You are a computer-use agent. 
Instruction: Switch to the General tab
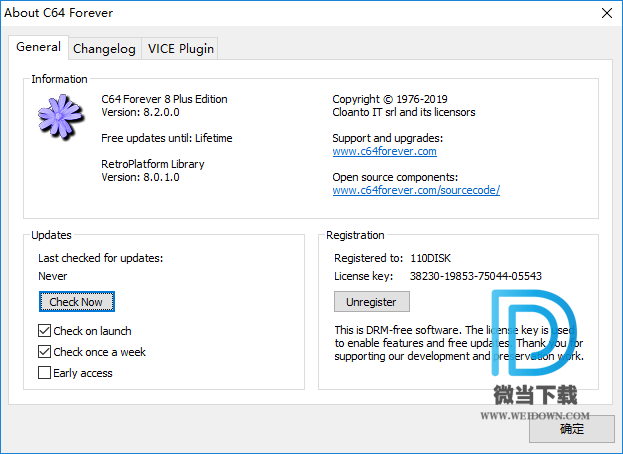(39, 47)
